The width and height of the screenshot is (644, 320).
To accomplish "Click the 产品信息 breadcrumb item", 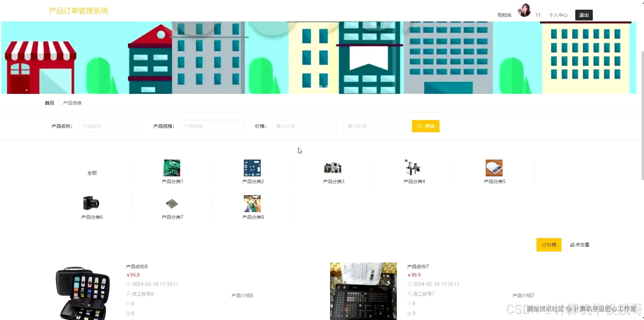I will [x=72, y=103].
